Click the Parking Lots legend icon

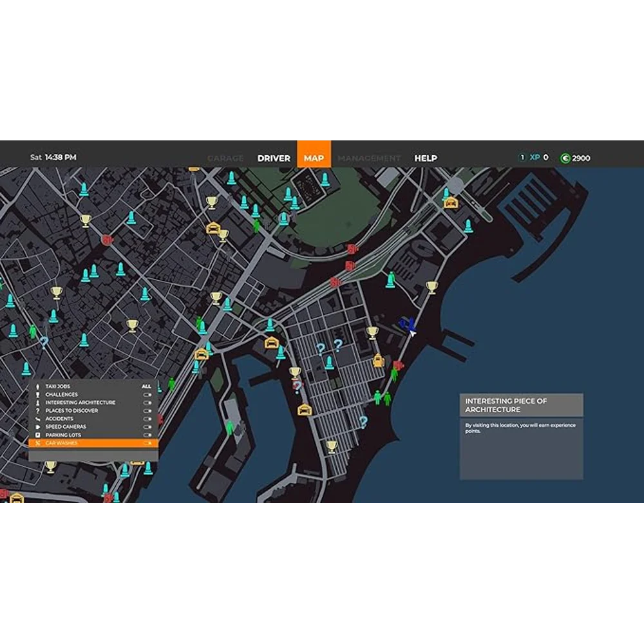pos(37,435)
